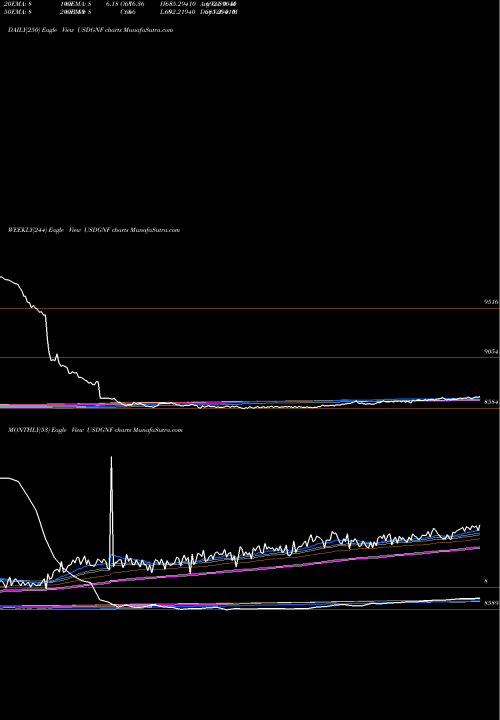Click the DAILY(250) Eagle View chart title
Screen dimensions: 500x720
90,30
